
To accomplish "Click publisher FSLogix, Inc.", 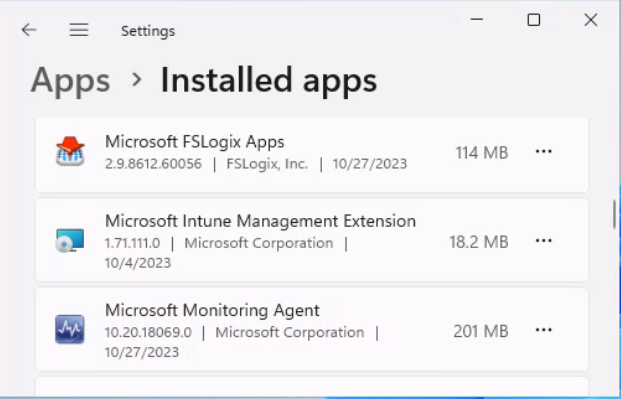I will click(267, 164).
